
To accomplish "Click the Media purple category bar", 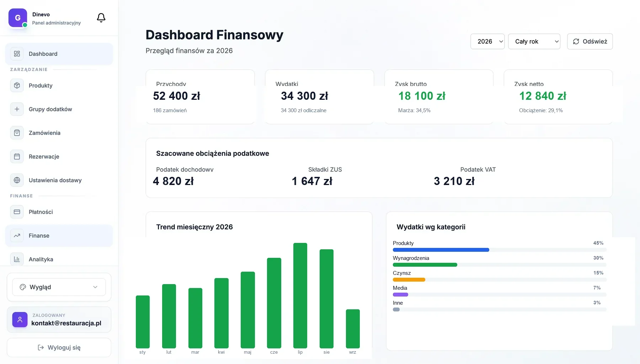I will pos(400,295).
